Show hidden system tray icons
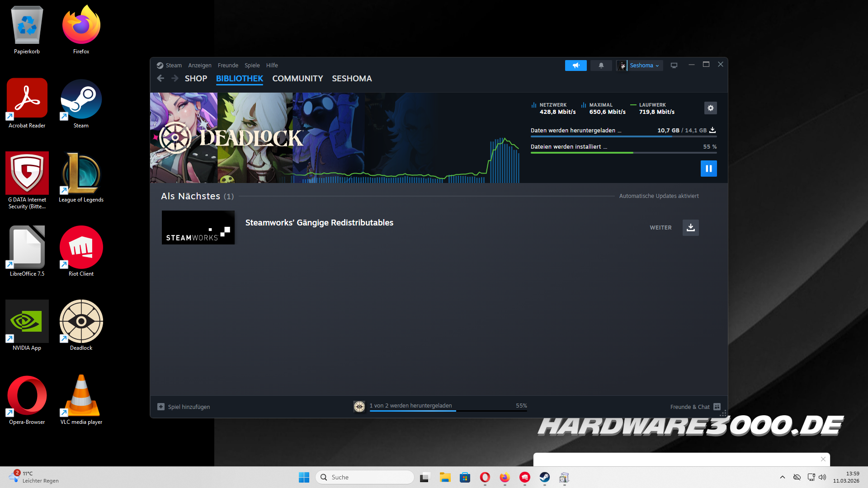This screenshot has width=868, height=488. 782,477
